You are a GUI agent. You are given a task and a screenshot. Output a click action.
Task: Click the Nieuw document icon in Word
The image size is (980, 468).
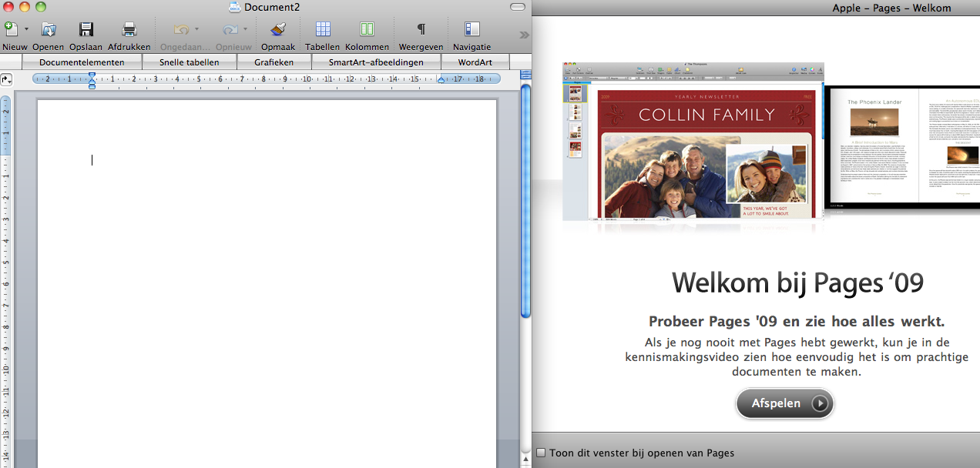click(11, 29)
